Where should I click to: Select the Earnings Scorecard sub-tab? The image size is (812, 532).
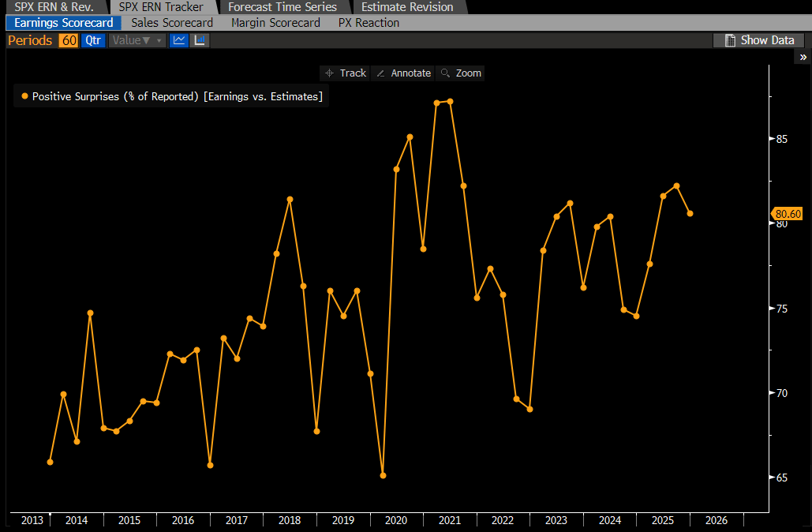pos(63,23)
